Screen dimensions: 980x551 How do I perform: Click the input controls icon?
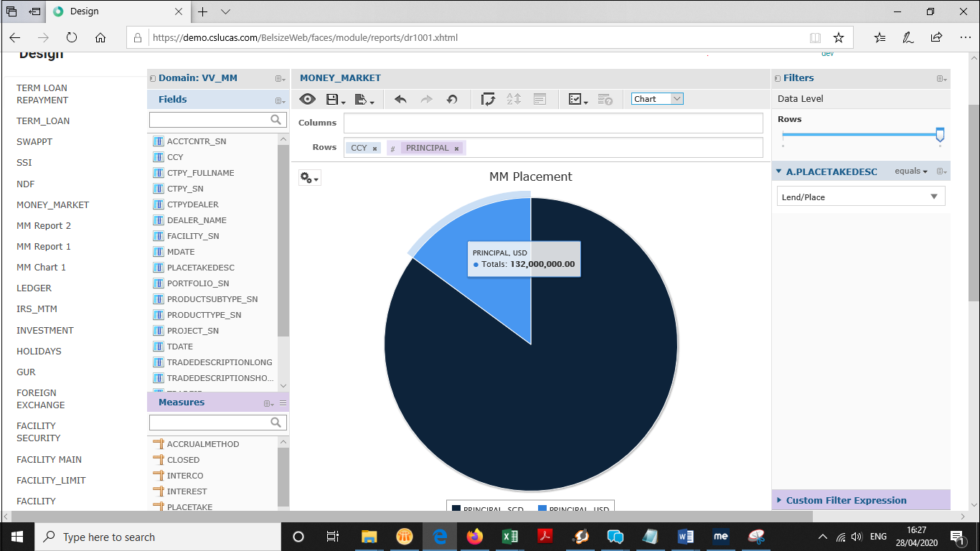pyautogui.click(x=540, y=100)
